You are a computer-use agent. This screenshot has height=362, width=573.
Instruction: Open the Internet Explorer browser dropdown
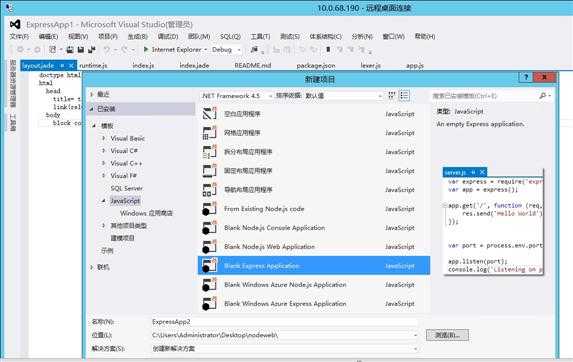tap(205, 50)
